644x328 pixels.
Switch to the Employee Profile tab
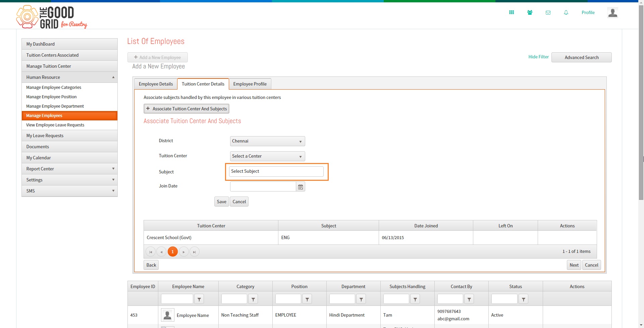(x=250, y=84)
